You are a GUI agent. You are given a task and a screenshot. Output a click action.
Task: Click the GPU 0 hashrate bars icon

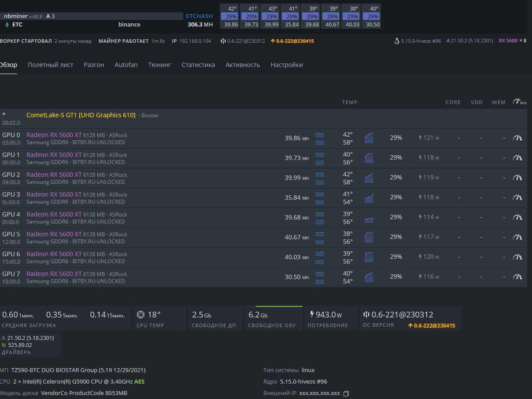[x=320, y=138]
